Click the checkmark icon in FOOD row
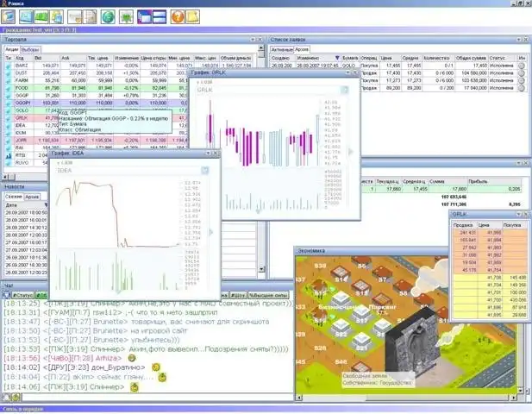Screen dimensions: 532x414 [x=9, y=88]
